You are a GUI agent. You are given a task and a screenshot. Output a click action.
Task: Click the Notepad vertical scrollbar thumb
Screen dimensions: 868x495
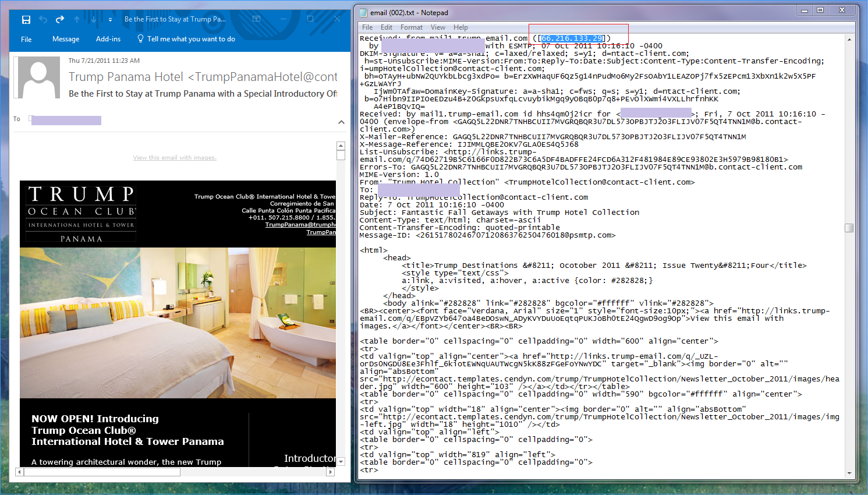[849, 228]
